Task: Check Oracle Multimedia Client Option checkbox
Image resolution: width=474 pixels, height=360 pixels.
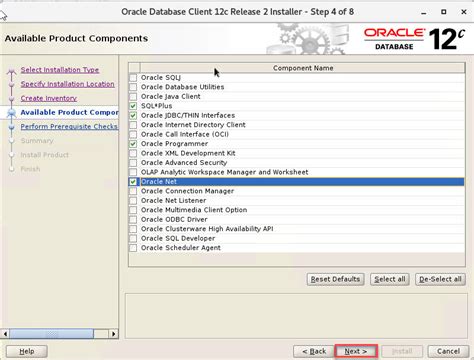Action: (x=133, y=210)
